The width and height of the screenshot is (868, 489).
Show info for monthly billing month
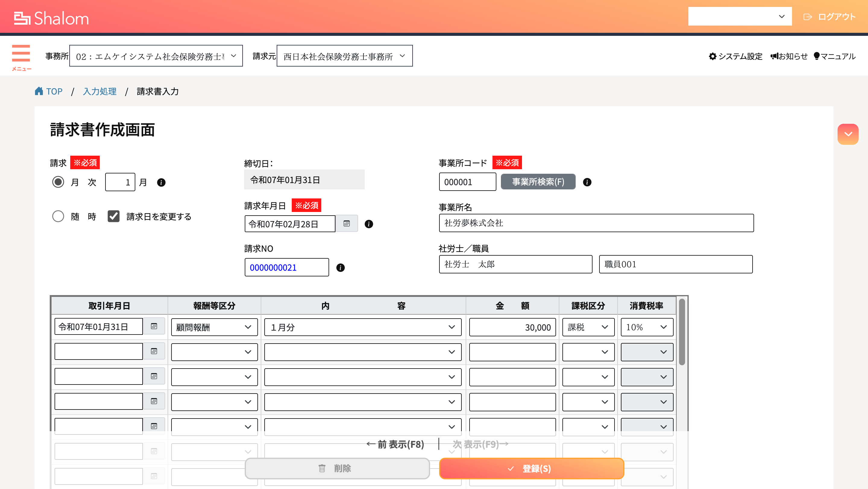pyautogui.click(x=162, y=182)
